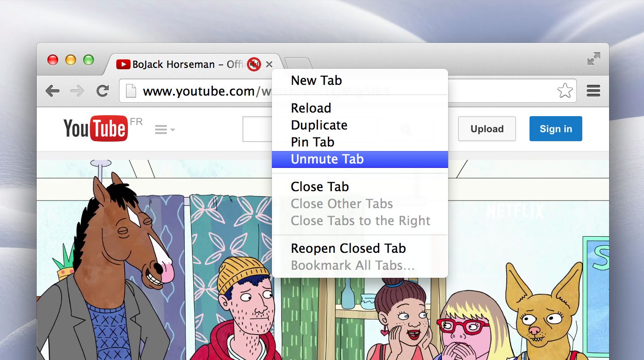Click the Reload page icon
Screen dimensions: 644x360
click(103, 91)
